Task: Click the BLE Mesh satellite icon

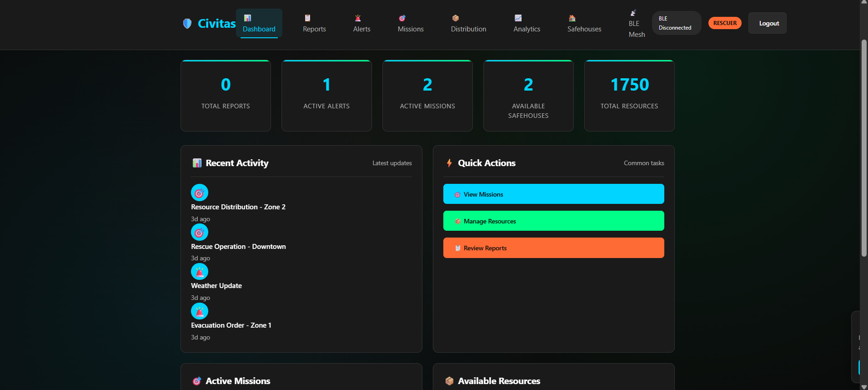Action: (x=633, y=13)
